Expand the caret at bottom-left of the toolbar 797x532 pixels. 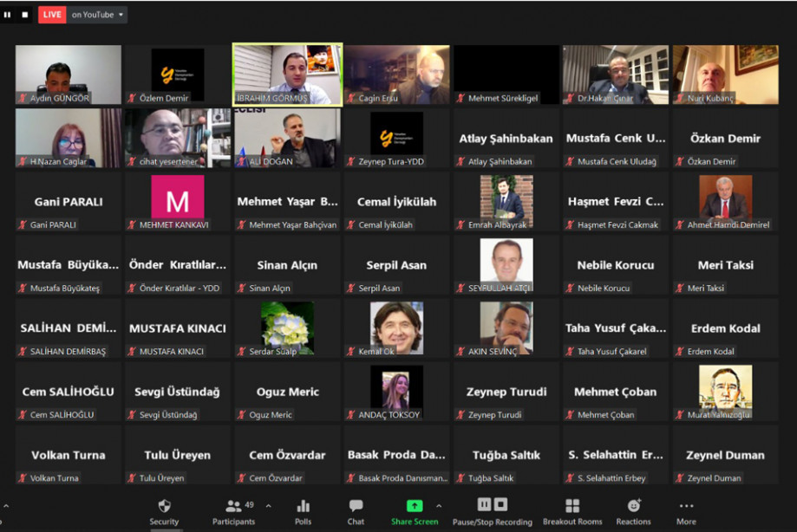(4, 506)
